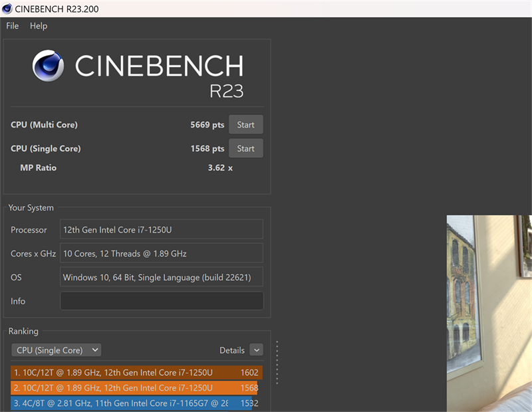Click inside the Info input field
This screenshot has width=532, height=412.
coord(162,300)
